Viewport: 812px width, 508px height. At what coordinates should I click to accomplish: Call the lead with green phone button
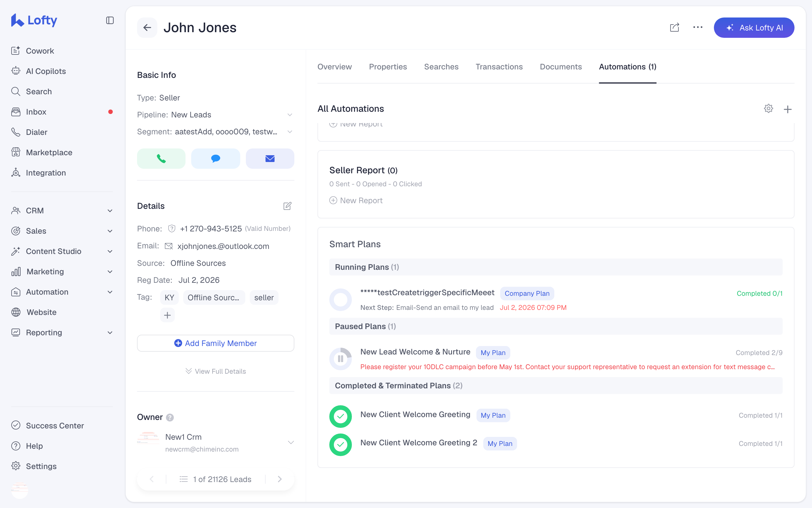(x=161, y=159)
